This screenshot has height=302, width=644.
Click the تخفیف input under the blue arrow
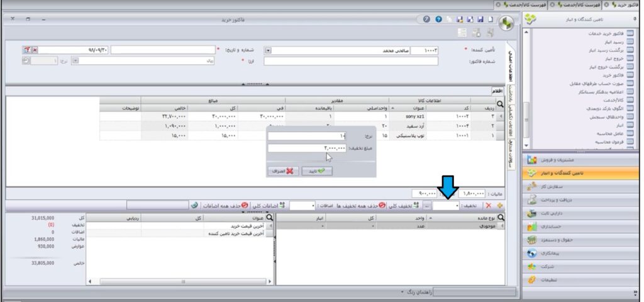(446, 205)
